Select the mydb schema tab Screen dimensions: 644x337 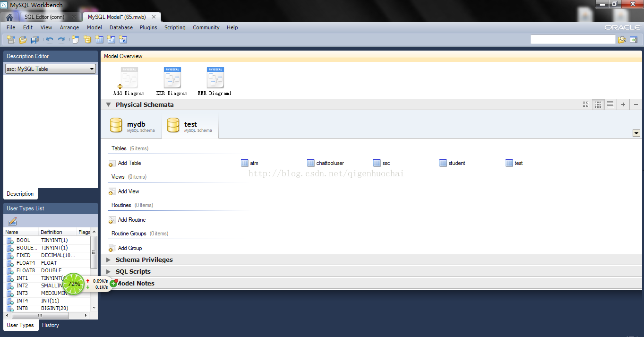point(132,126)
